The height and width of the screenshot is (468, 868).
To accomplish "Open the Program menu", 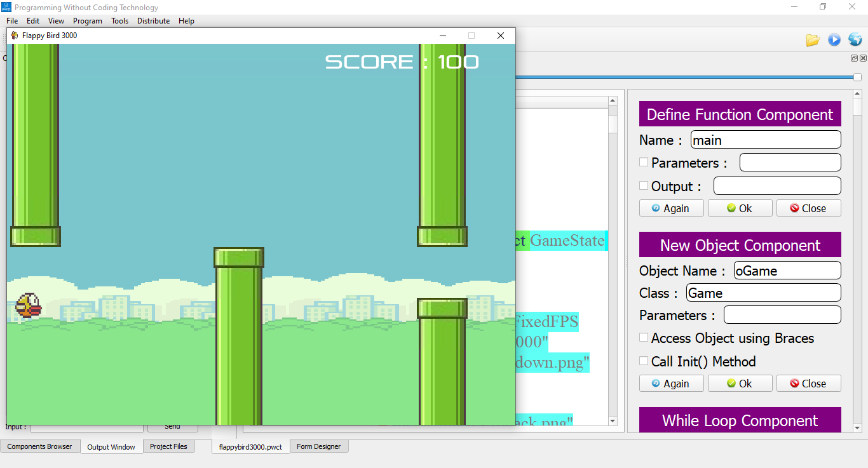I will coord(88,21).
